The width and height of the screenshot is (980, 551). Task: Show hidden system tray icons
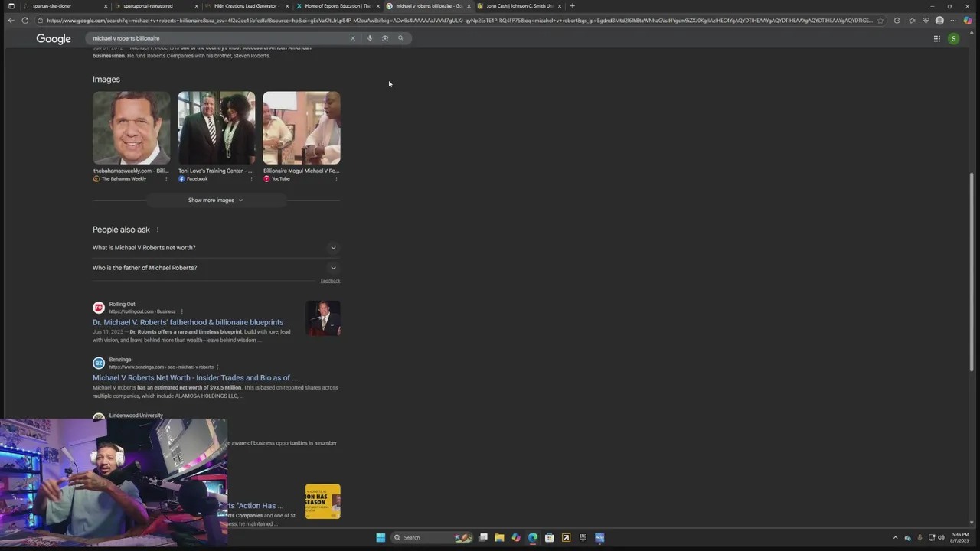[895, 537]
